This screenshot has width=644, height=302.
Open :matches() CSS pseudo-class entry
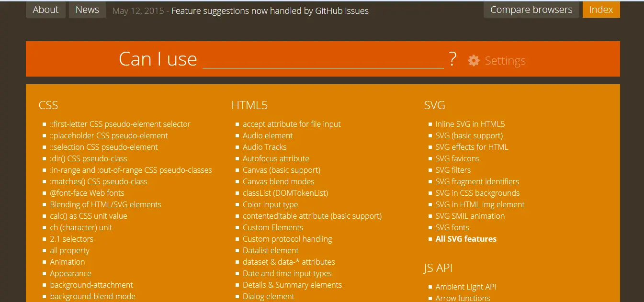(99, 181)
